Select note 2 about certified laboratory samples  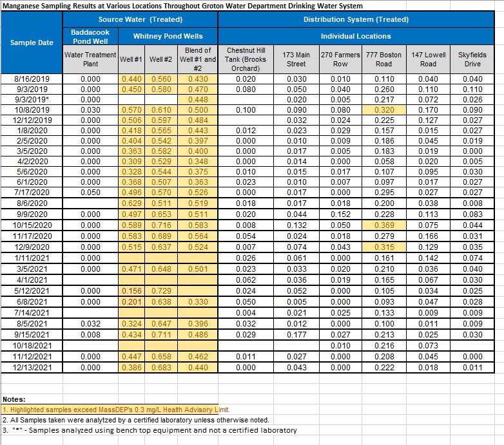135,420
